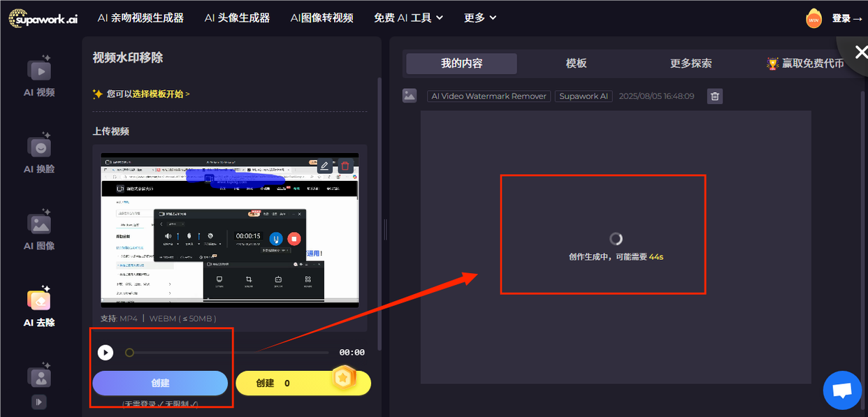Click the left panel vertical scrollbar

pyautogui.click(x=379, y=213)
